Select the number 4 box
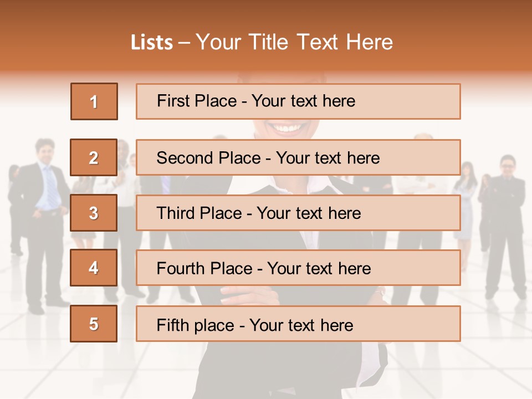 click(x=94, y=268)
